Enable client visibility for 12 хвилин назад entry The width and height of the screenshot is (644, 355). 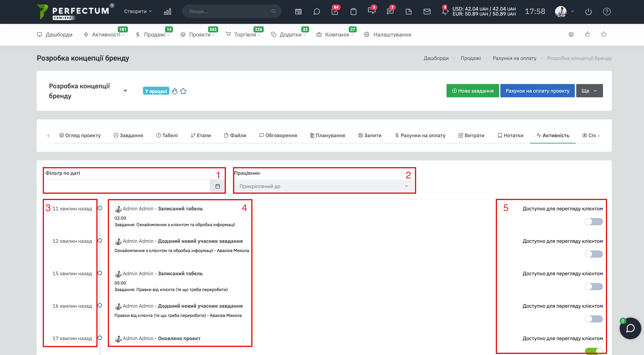(594, 254)
